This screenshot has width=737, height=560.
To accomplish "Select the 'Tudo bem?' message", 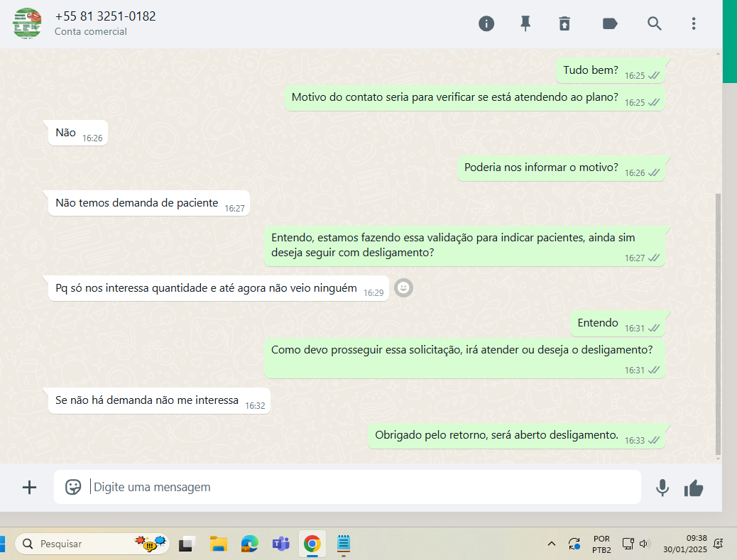I will pos(610,70).
